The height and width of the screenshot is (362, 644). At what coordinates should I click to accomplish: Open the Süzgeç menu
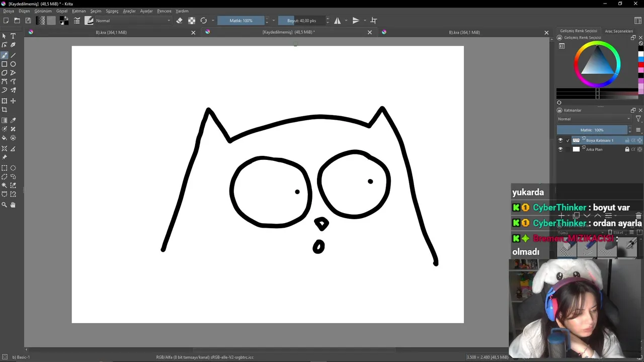[112, 11]
